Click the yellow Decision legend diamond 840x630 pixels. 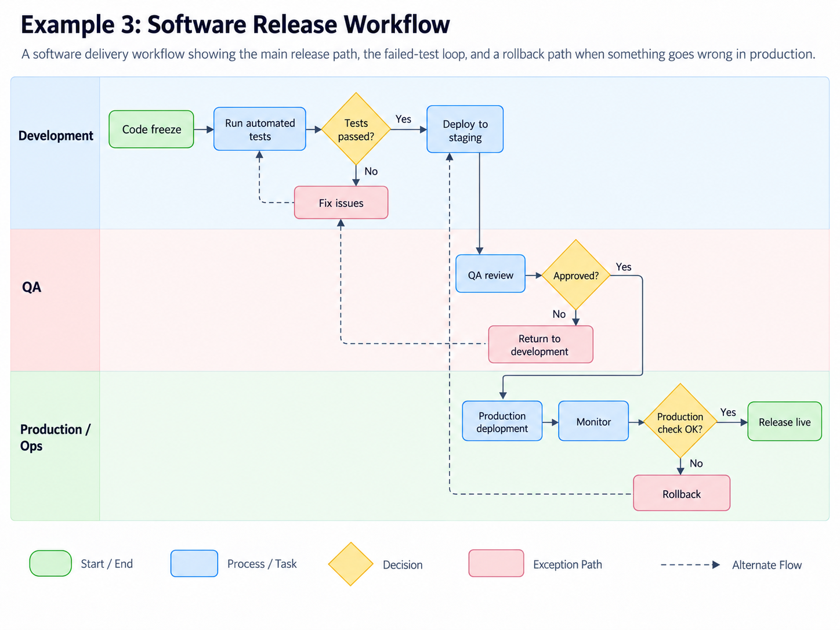tap(350, 564)
